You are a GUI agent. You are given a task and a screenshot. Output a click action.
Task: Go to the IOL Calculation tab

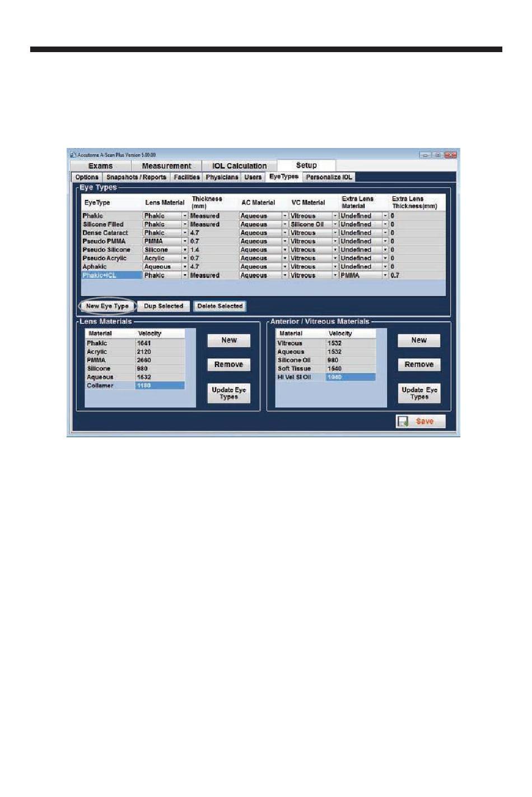point(239,166)
